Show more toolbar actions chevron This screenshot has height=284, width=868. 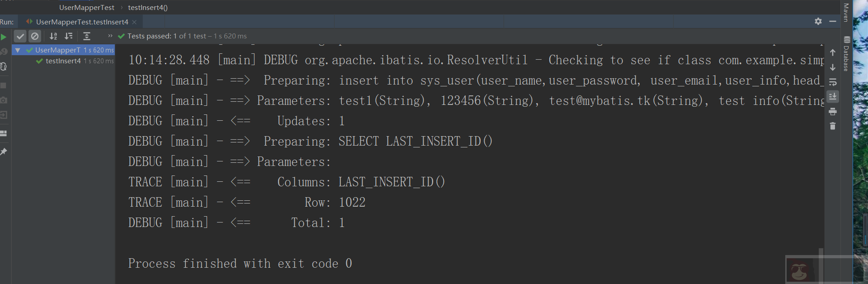[x=110, y=36]
